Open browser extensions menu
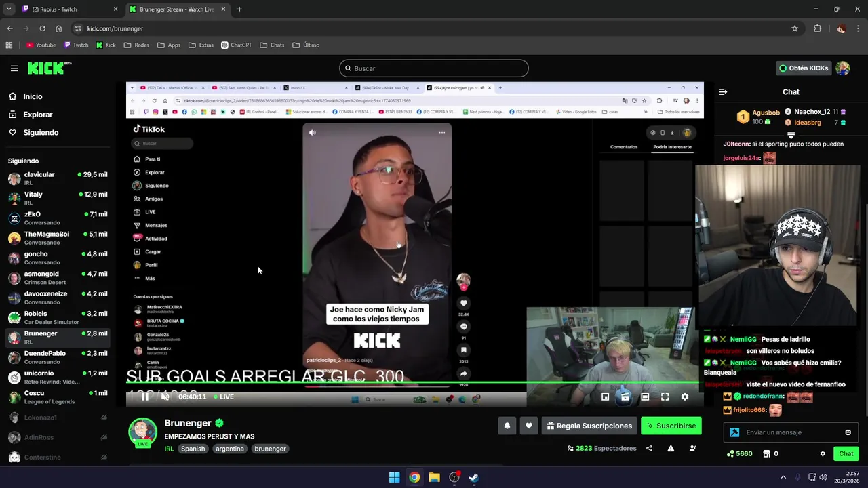868x488 pixels. point(817,28)
